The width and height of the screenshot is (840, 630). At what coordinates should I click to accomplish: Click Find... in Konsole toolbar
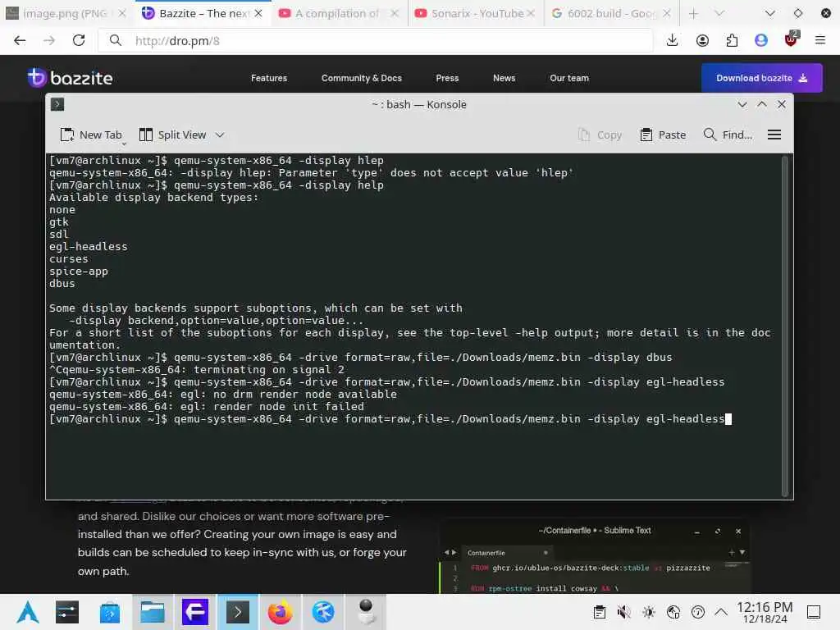pyautogui.click(x=728, y=135)
